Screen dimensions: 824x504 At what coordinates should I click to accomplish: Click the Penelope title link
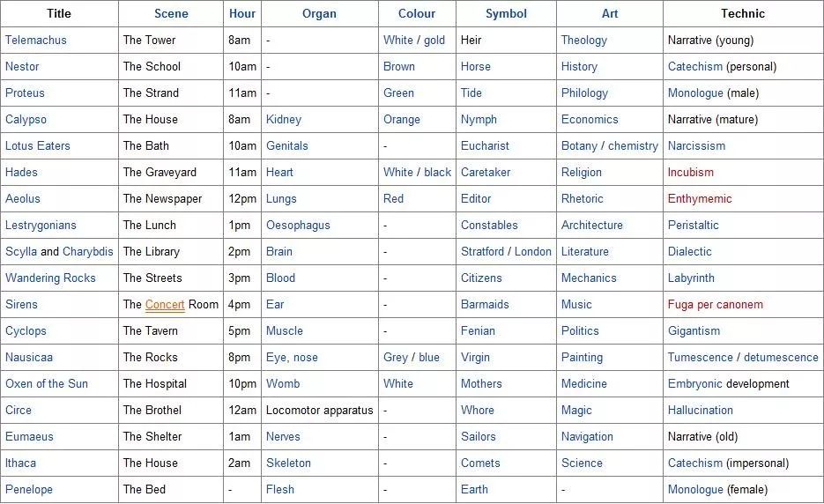click(29, 489)
